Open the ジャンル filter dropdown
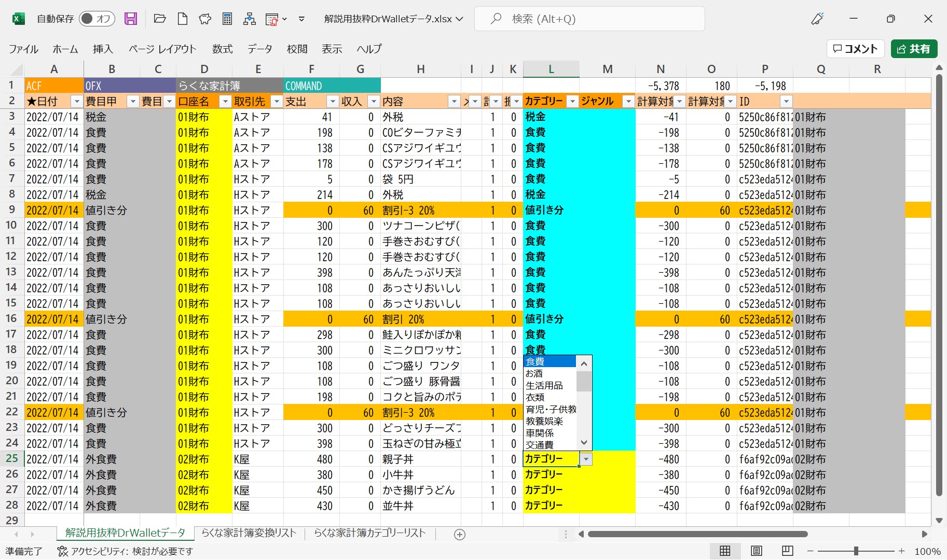Viewport: 947px width, 560px height. (x=628, y=102)
